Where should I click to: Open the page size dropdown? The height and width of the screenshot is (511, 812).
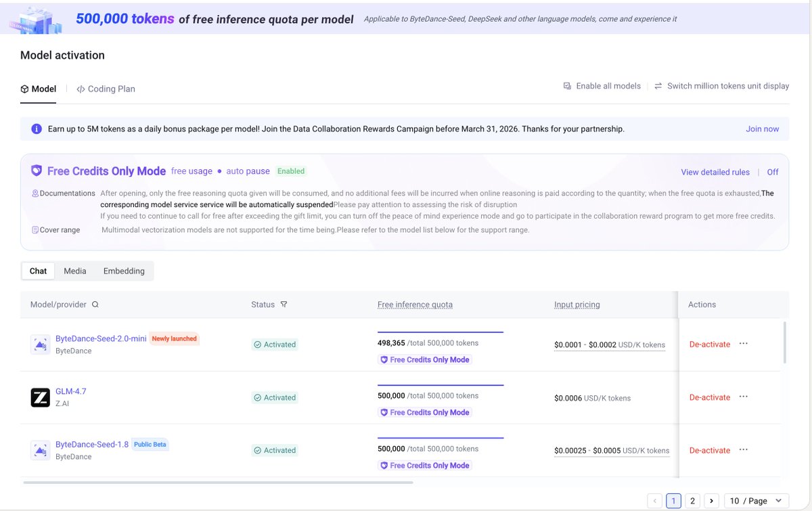[756, 501]
